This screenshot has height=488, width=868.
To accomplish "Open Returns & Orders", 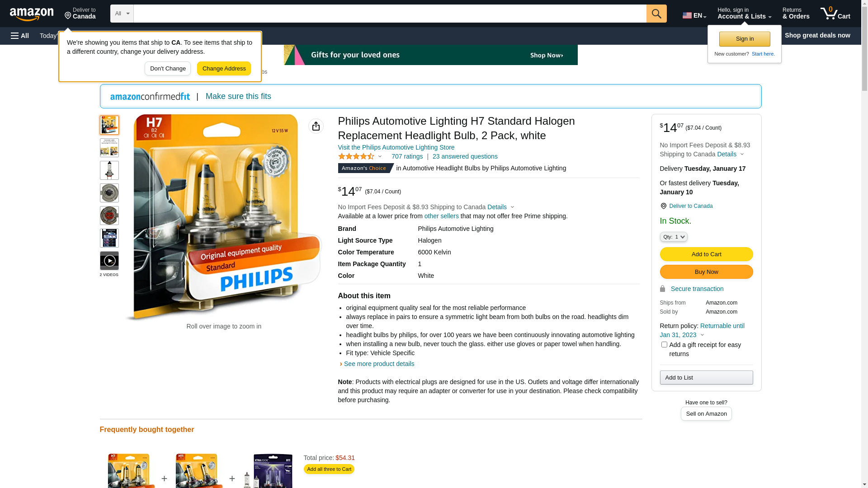I will [x=796, y=14].
